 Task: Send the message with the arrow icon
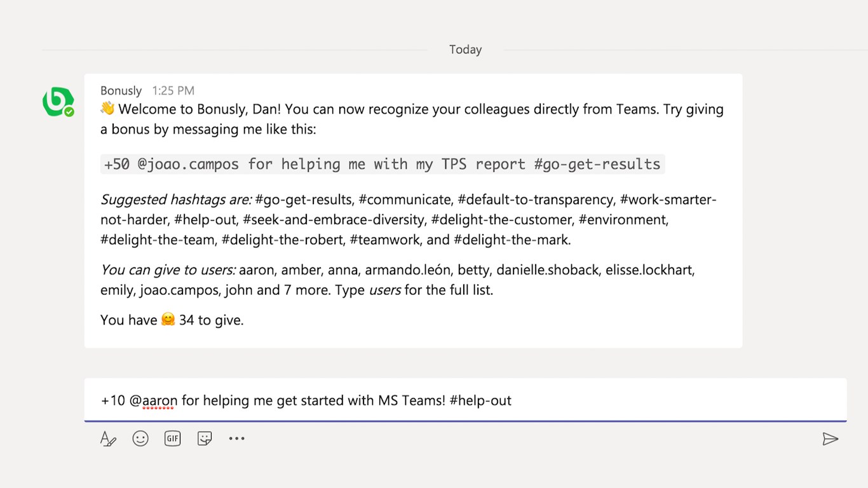pos(831,439)
